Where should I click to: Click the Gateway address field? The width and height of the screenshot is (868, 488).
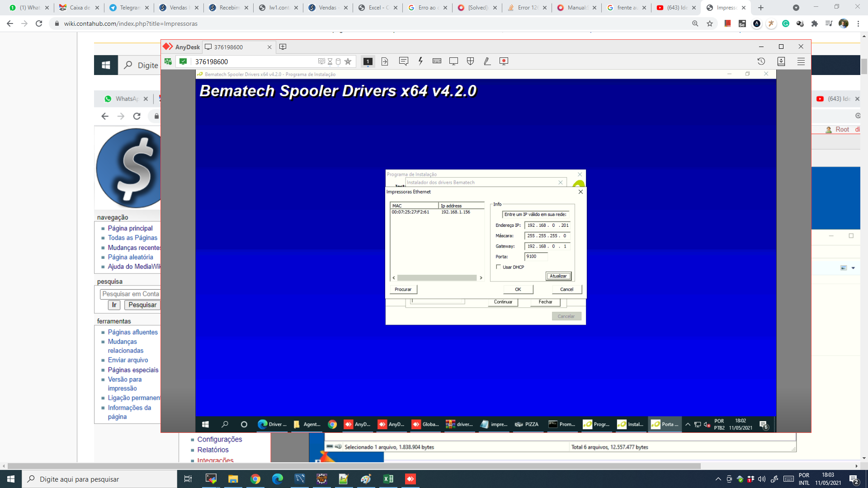point(547,246)
